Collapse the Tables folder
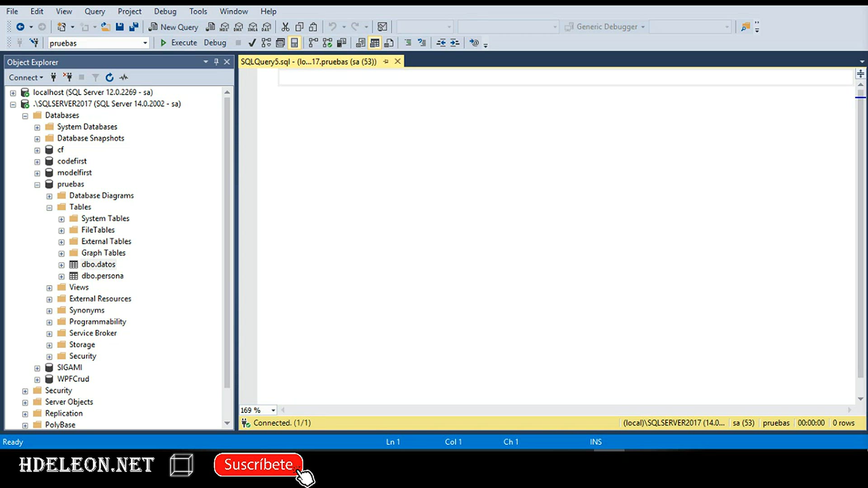This screenshot has height=488, width=868. [49, 208]
